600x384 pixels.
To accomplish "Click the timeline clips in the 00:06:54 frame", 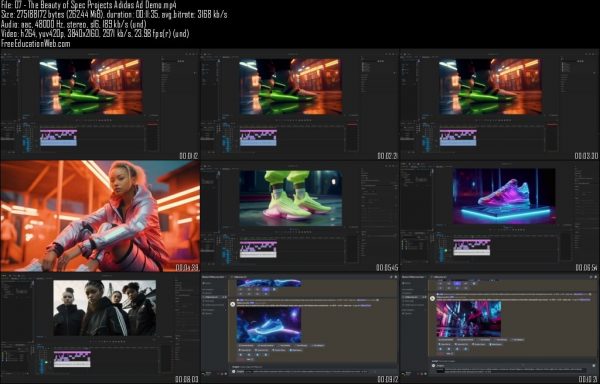I will click(x=471, y=247).
